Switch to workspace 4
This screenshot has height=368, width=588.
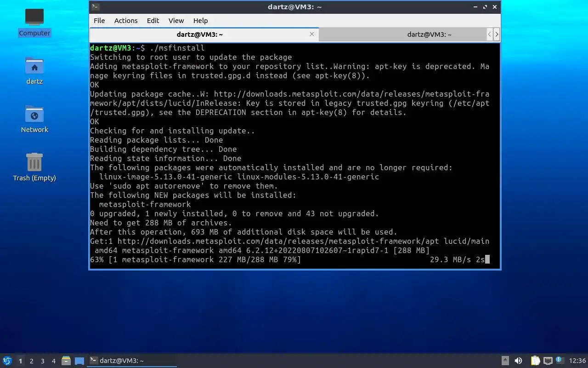(x=53, y=361)
